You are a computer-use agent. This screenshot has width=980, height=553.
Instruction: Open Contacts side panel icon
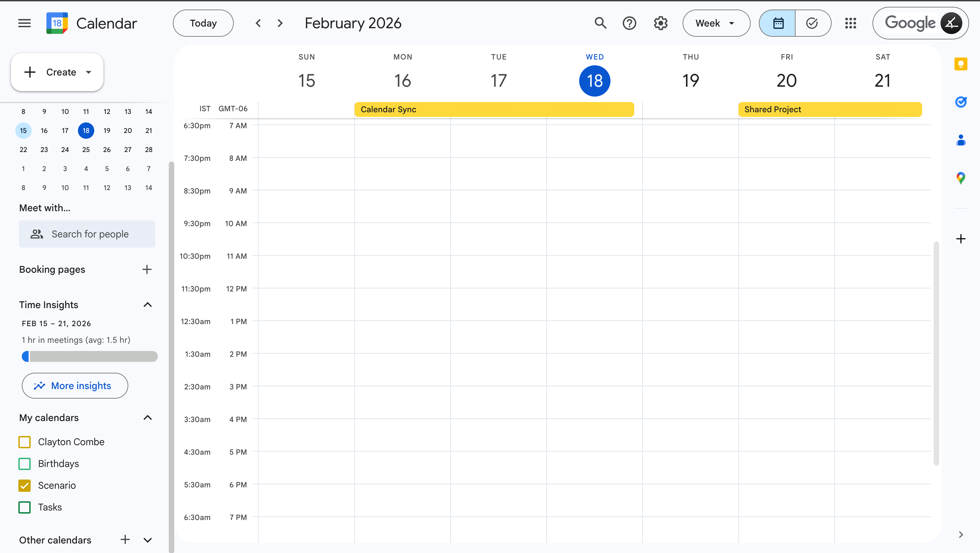coord(961,140)
